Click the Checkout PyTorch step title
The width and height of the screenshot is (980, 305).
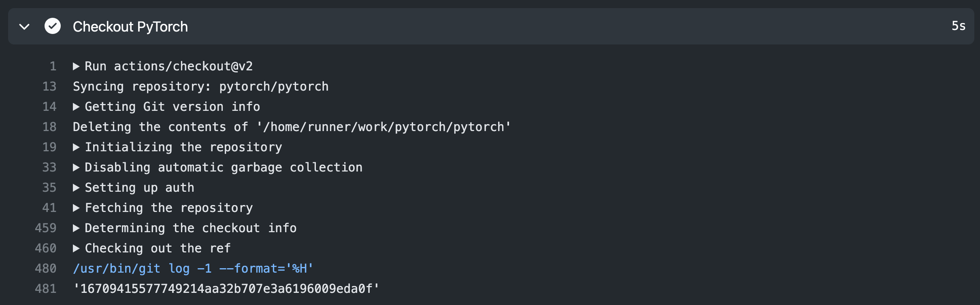[x=130, y=27]
